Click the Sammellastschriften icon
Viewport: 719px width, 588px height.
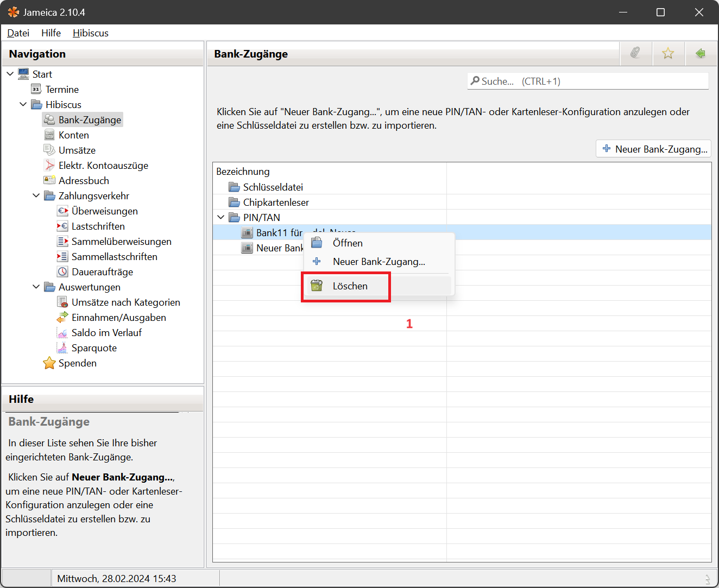[62, 256]
